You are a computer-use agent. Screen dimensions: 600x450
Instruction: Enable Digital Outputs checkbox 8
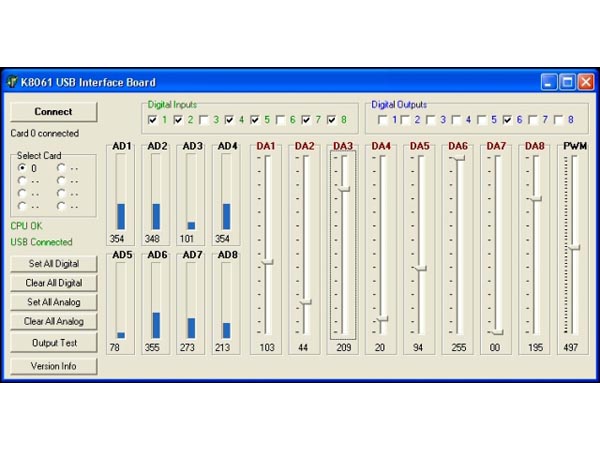click(x=559, y=120)
